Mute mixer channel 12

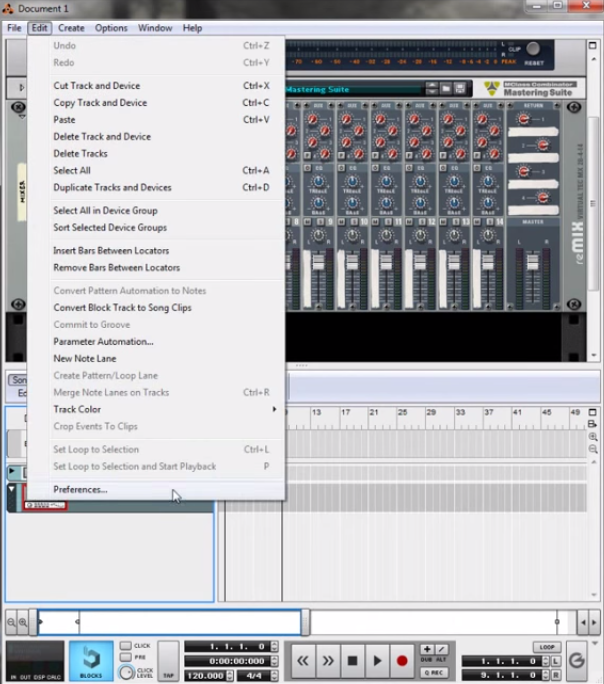(x=409, y=222)
